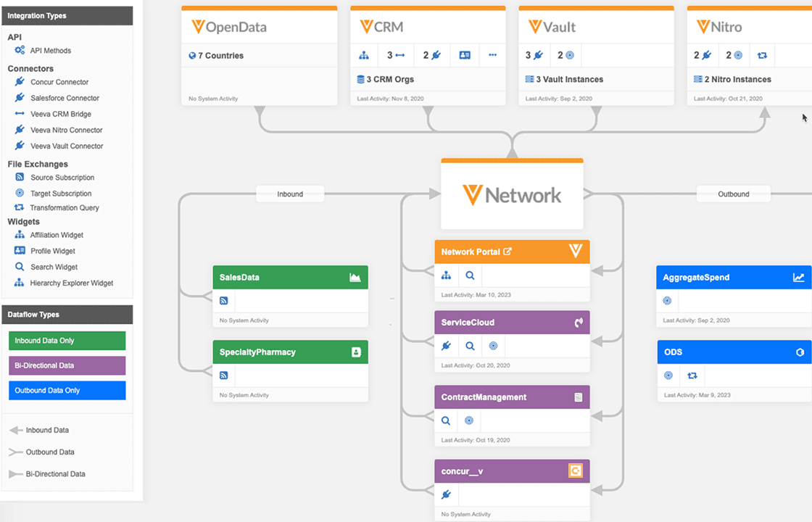The width and height of the screenshot is (812, 522).
Task: Click the Transformation Query icon on Nitro card
Action: 761,55
